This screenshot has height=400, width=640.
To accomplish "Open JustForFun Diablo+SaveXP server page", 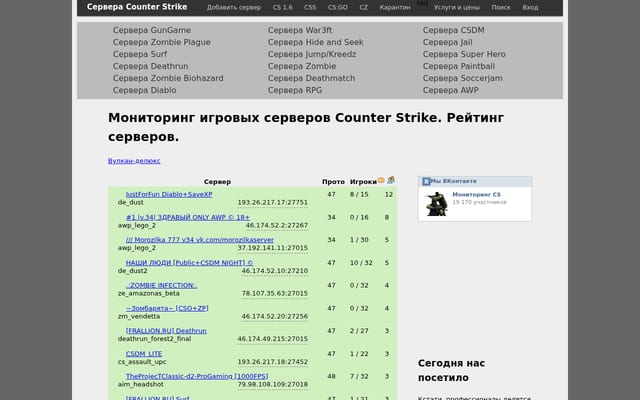I will pyautogui.click(x=169, y=194).
